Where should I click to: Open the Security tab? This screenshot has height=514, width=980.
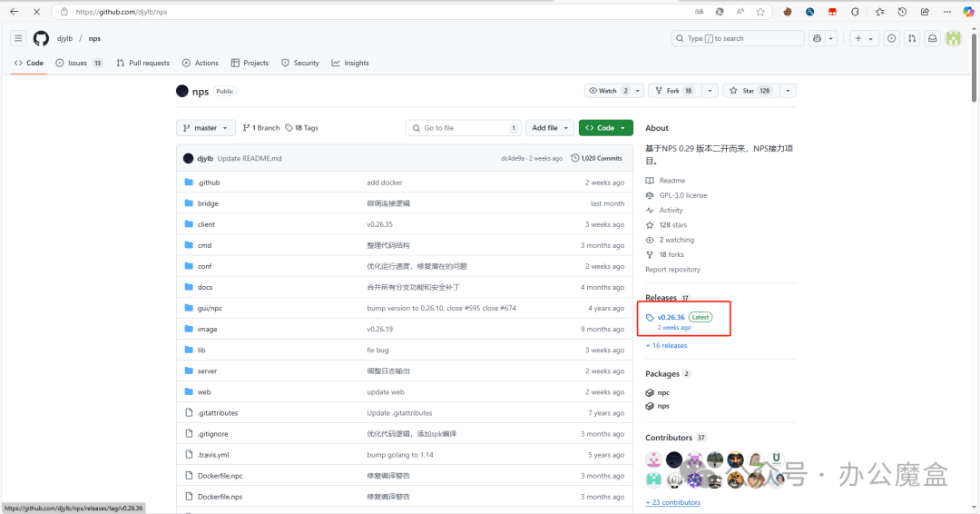tap(300, 63)
